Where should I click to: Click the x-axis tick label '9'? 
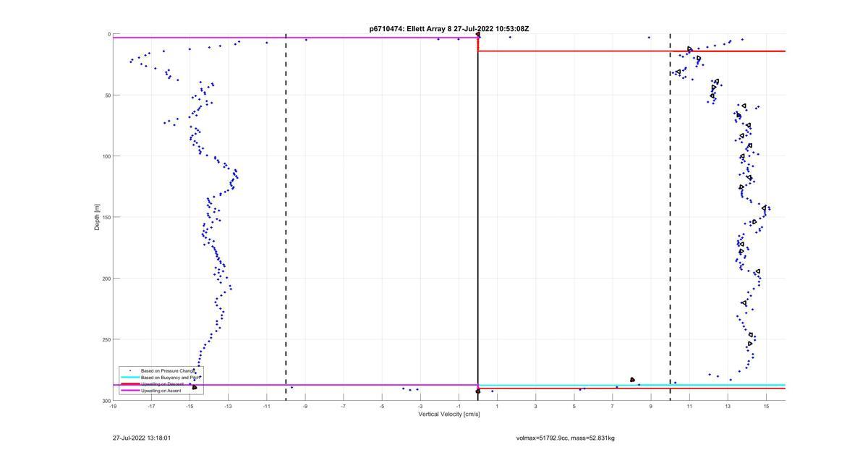(x=650, y=406)
